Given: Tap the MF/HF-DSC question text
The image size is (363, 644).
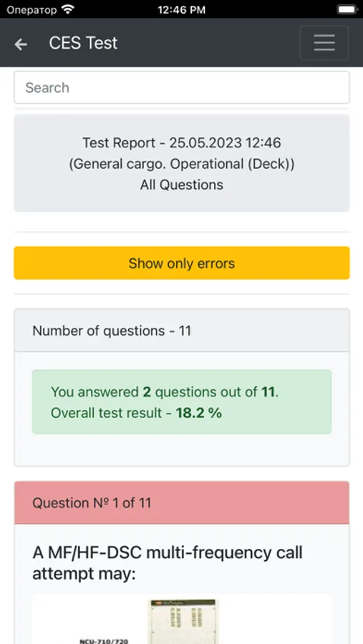Looking at the screenshot, I should point(168,563).
